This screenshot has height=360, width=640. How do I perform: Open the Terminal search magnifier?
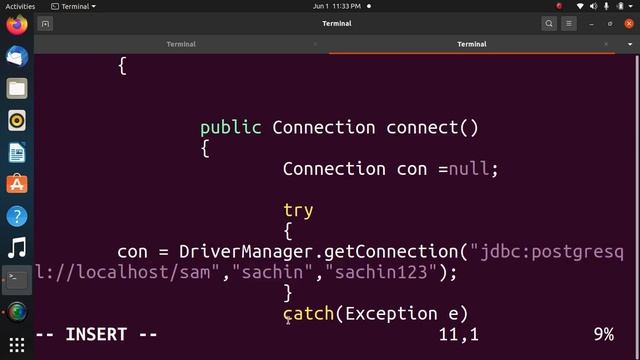[549, 24]
